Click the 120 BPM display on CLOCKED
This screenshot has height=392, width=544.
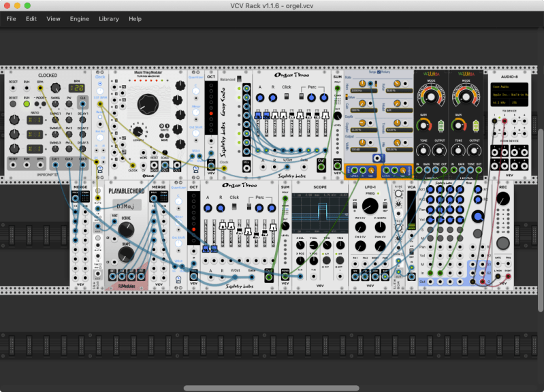[77, 88]
